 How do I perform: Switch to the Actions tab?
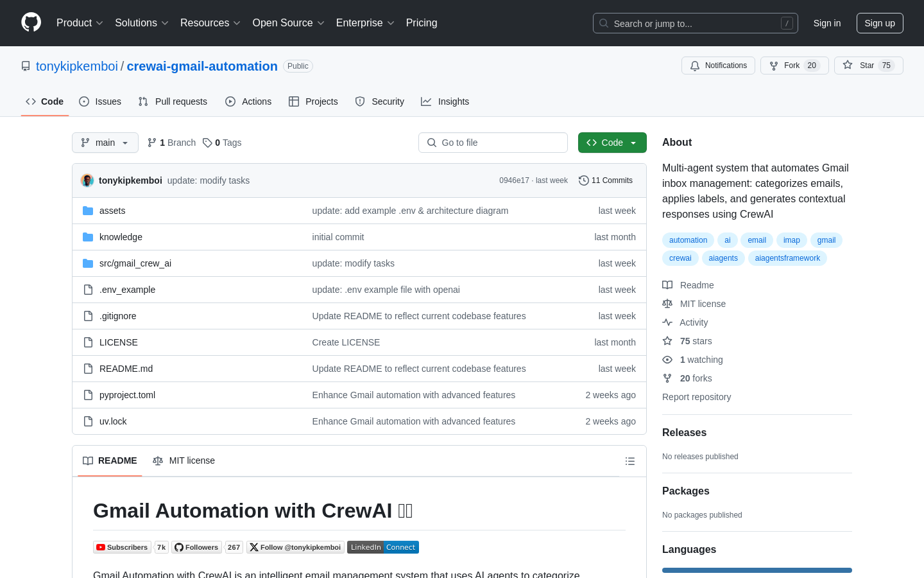tap(248, 101)
